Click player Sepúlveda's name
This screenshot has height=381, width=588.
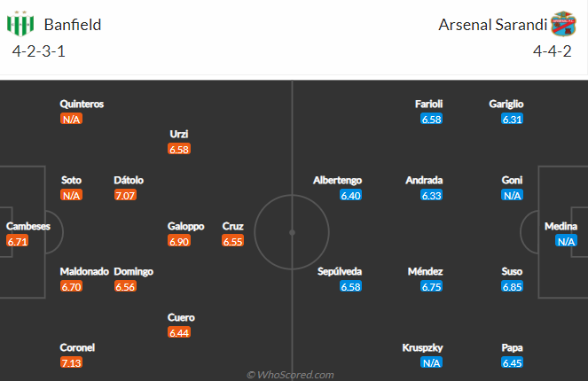[x=340, y=271]
